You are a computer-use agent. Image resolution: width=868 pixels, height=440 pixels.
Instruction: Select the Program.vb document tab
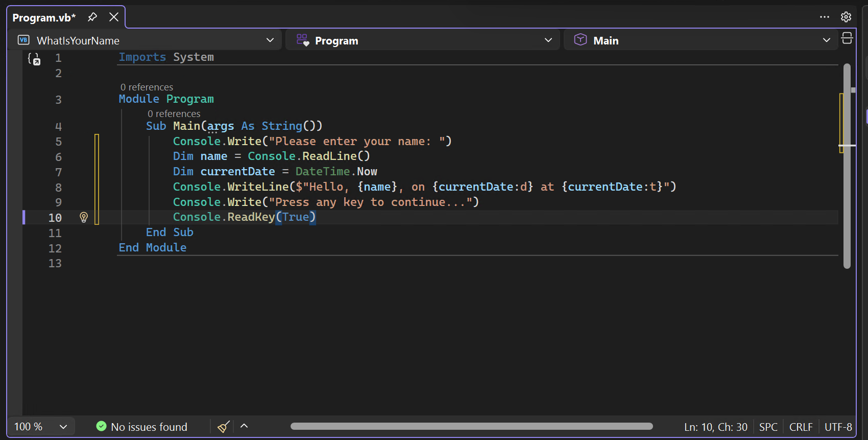[x=44, y=17]
